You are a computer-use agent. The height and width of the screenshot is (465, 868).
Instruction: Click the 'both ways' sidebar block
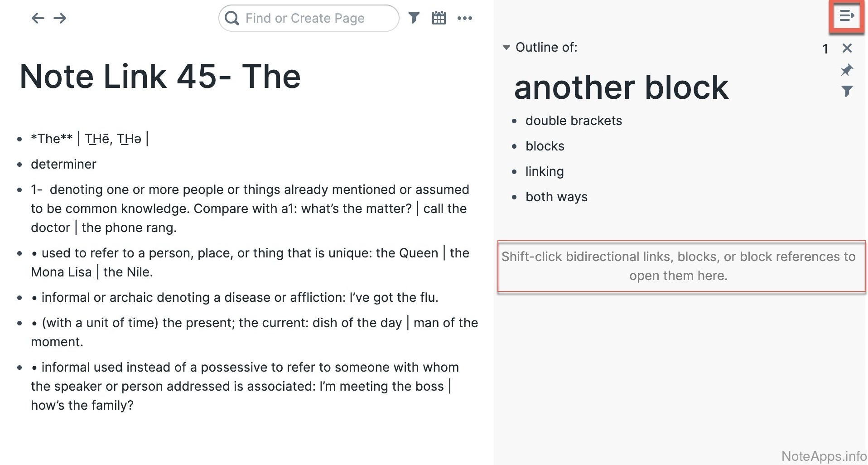[556, 197]
